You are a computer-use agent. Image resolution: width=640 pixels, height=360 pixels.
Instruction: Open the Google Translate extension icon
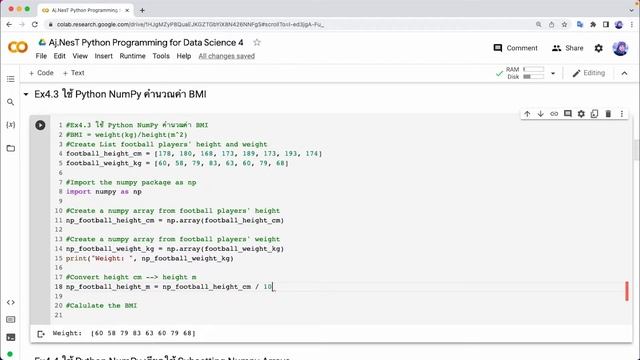[580, 24]
